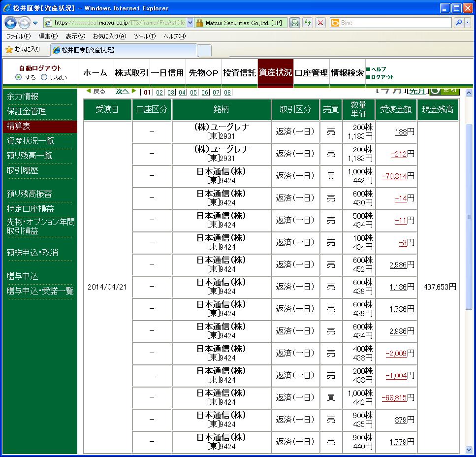Click the Refresh page icon
476x457 pixels.
pyautogui.click(x=308, y=23)
